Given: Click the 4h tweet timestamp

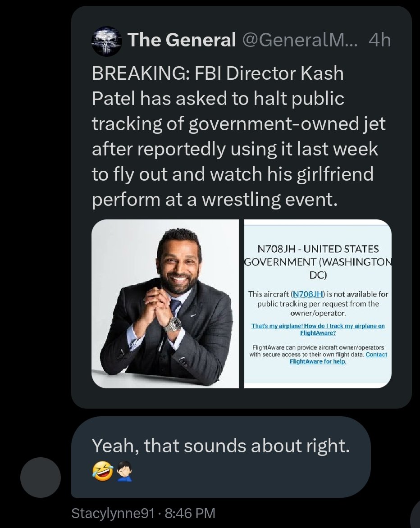Looking at the screenshot, I should [379, 41].
